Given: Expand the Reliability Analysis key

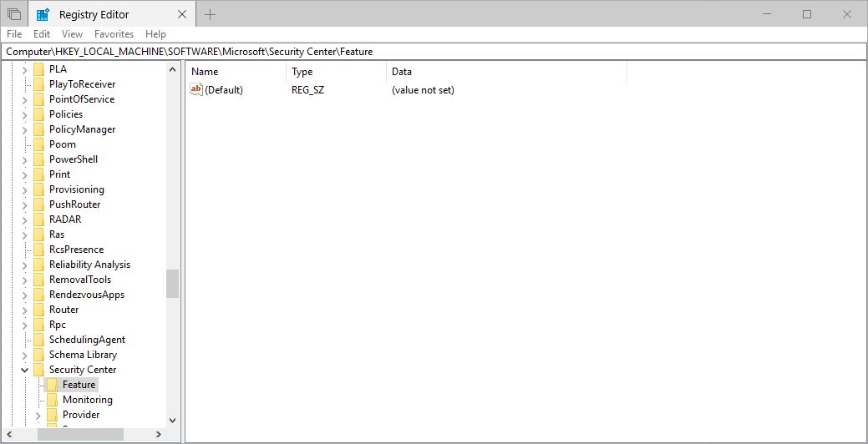Looking at the screenshot, I should tap(24, 265).
